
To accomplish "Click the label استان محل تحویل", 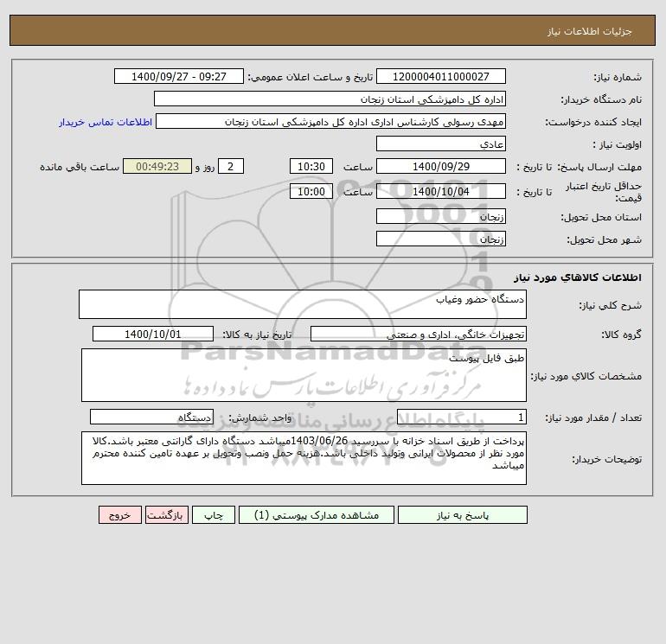I will pos(601,217).
